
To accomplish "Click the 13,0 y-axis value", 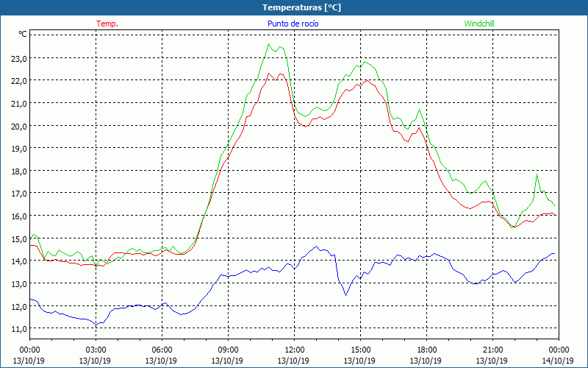I will pyautogui.click(x=19, y=283).
